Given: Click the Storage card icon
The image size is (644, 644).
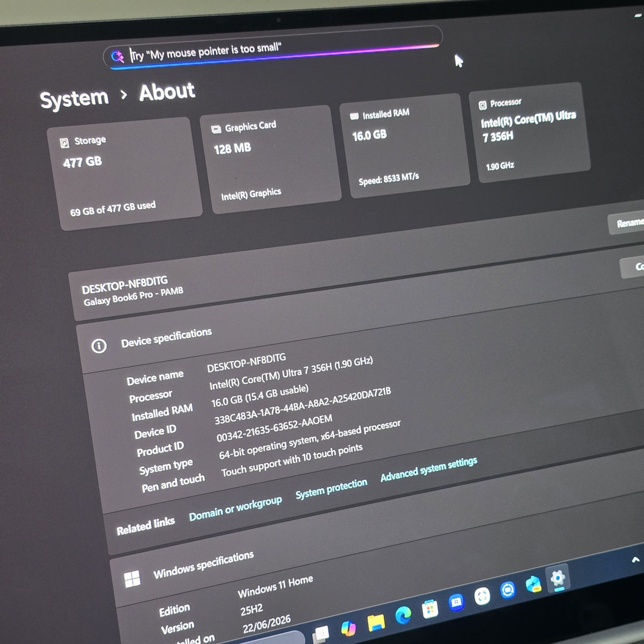Looking at the screenshot, I should pos(64,143).
